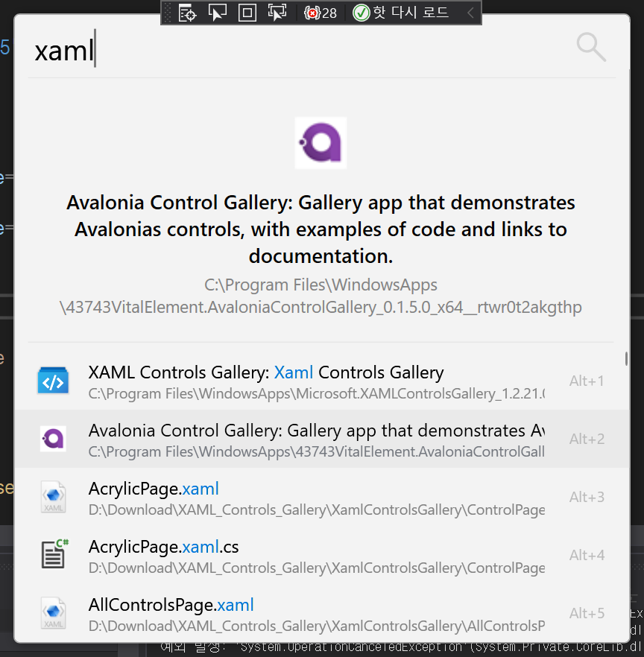Click the Alt+3 shortcut label

[x=587, y=497]
